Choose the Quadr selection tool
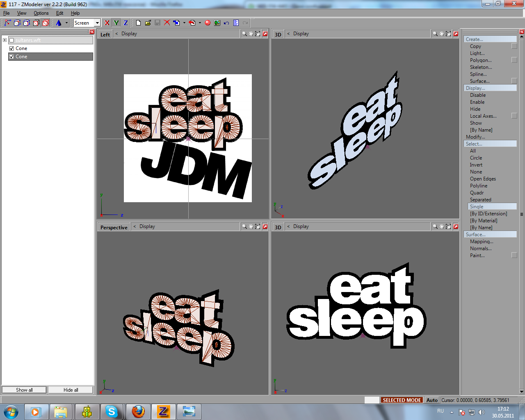 (x=477, y=193)
